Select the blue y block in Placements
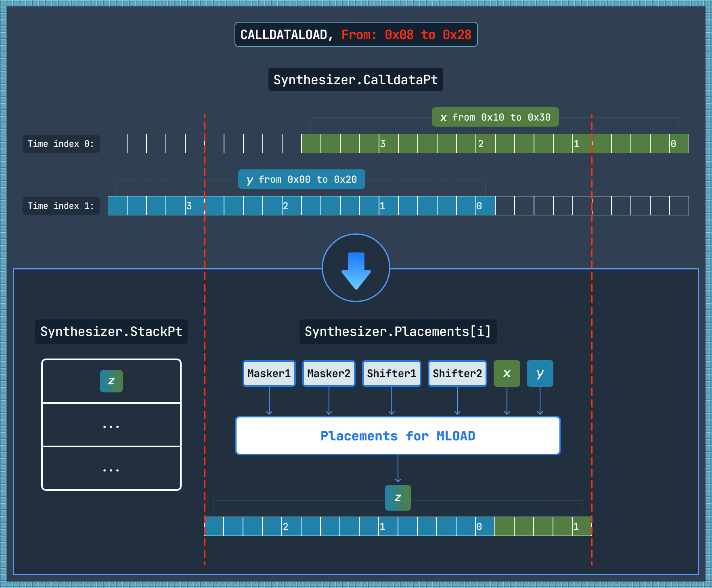Image resolution: width=712 pixels, height=588 pixels. point(540,373)
